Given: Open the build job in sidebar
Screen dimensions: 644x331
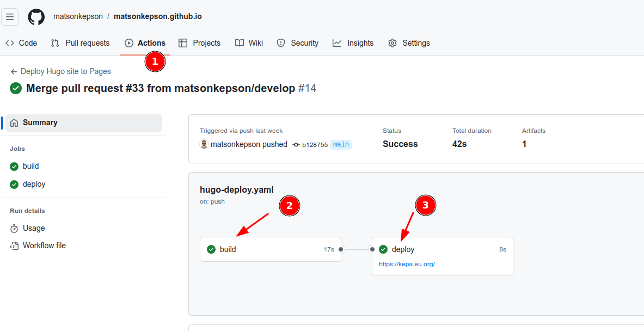Looking at the screenshot, I should coord(30,166).
